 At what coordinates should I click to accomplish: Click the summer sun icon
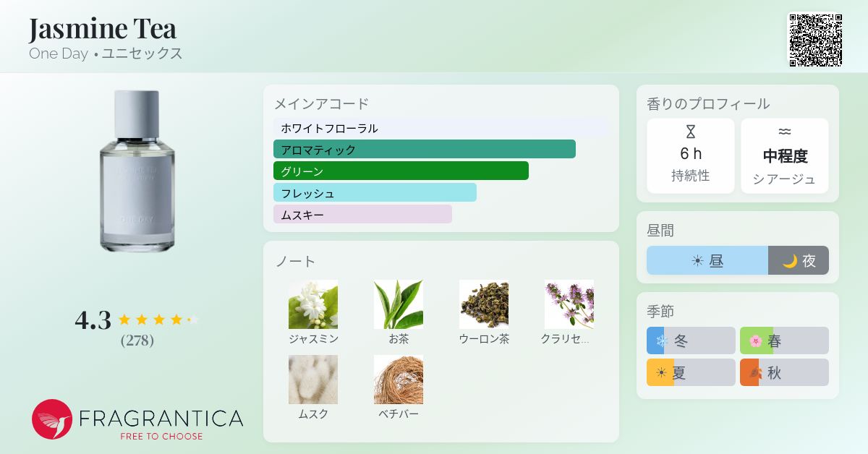(661, 374)
